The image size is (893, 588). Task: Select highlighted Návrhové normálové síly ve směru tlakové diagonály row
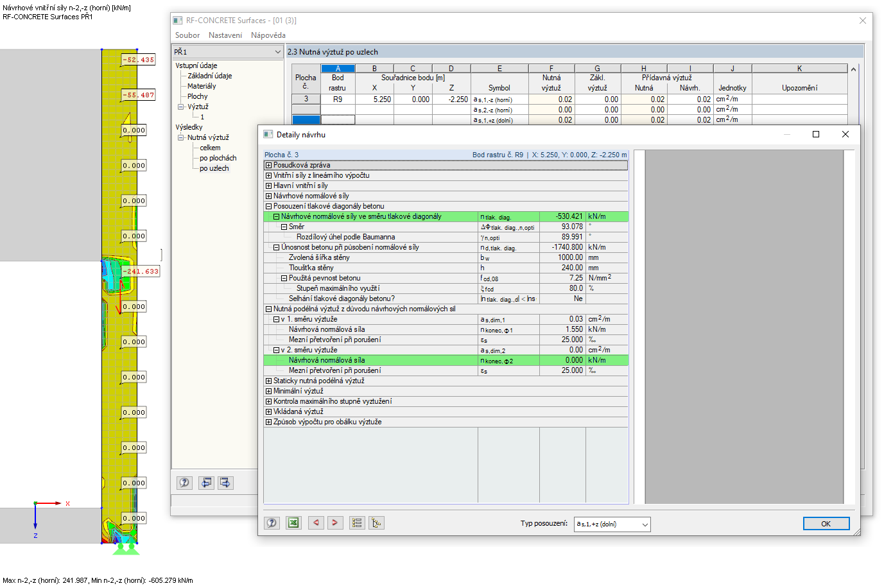pos(446,216)
